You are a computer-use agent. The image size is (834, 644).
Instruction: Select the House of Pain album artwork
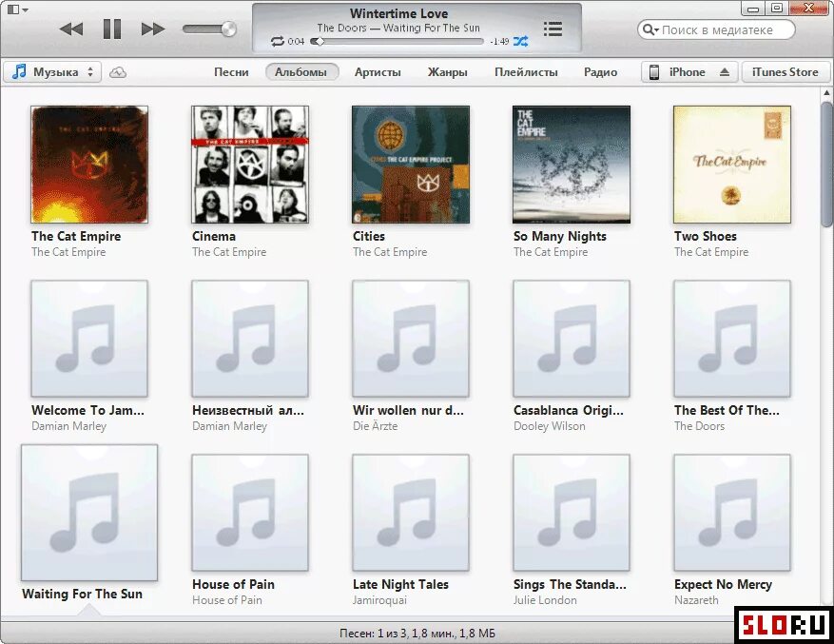click(x=250, y=513)
